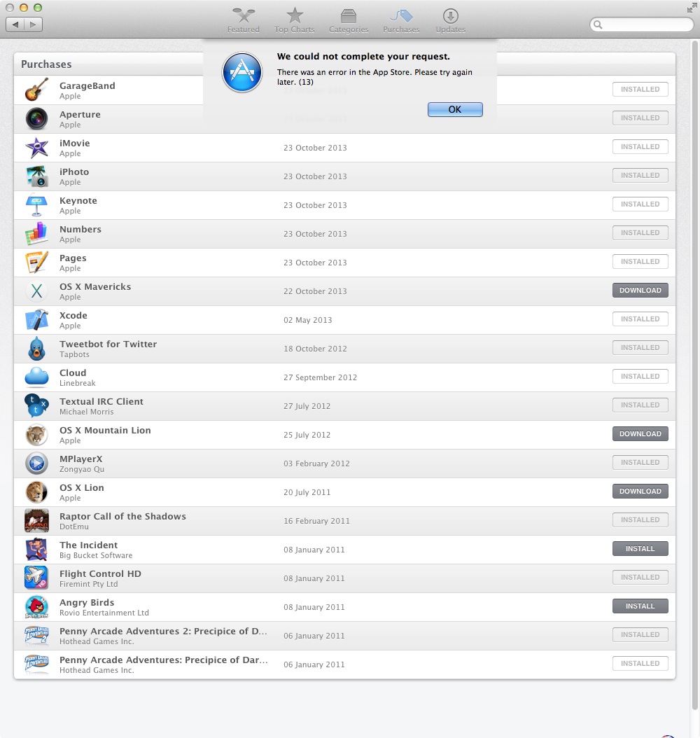
Task: Click the 27 September 2012 date
Action: (x=321, y=377)
